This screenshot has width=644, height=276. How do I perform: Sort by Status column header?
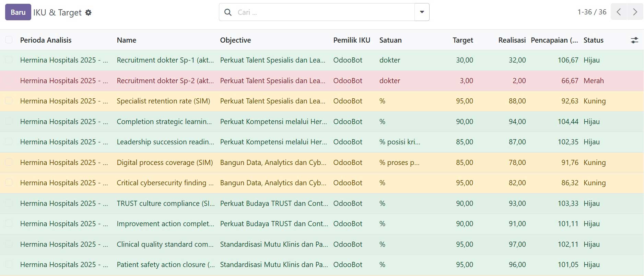tap(594, 40)
